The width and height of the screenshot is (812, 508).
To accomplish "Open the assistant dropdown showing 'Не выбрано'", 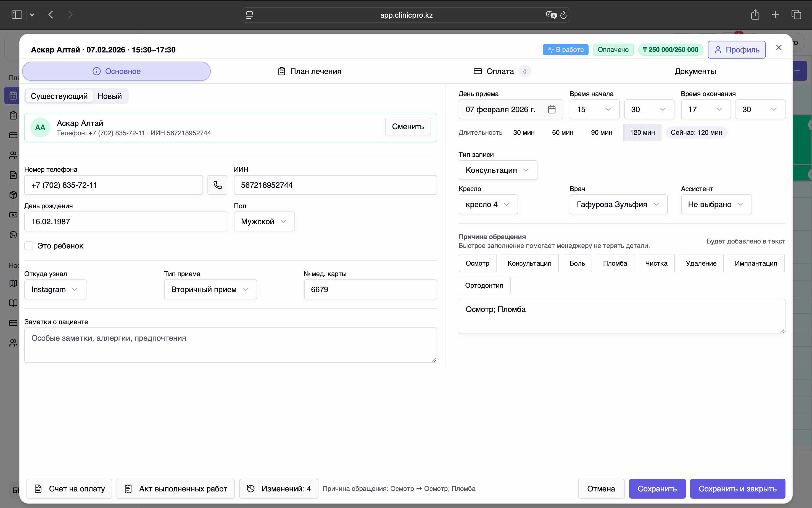I will pos(716,204).
